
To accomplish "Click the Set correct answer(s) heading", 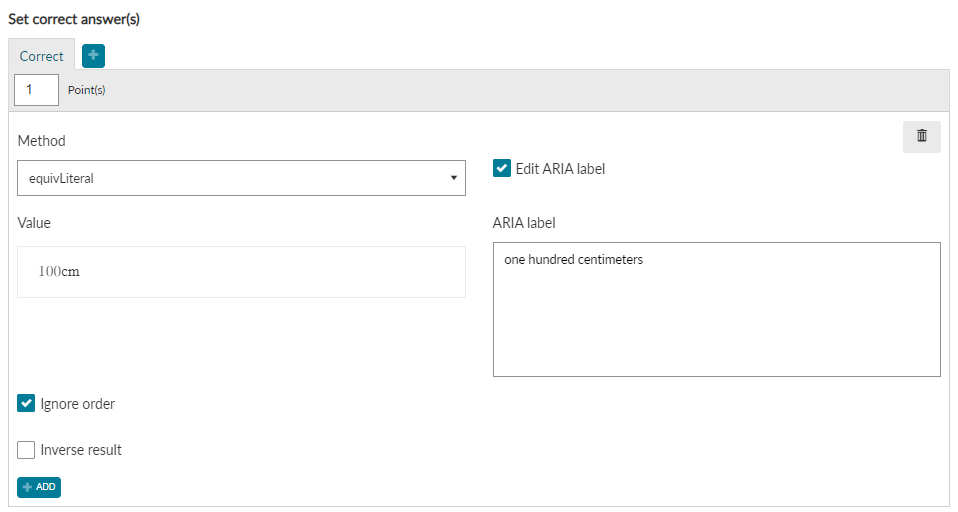I will [74, 19].
